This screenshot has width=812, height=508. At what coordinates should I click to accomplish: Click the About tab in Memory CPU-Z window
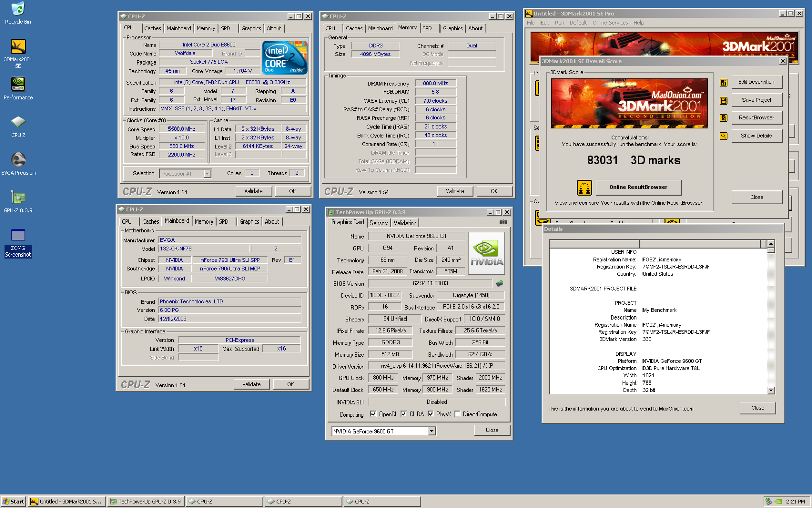[476, 28]
